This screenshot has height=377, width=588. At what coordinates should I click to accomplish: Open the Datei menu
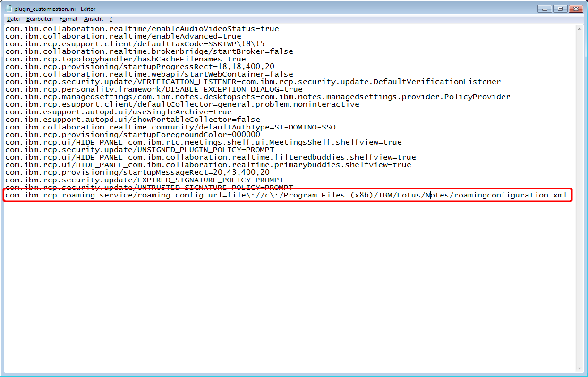point(13,19)
